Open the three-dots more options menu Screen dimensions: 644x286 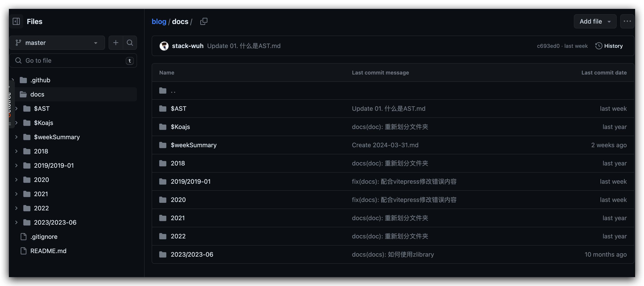coord(627,22)
